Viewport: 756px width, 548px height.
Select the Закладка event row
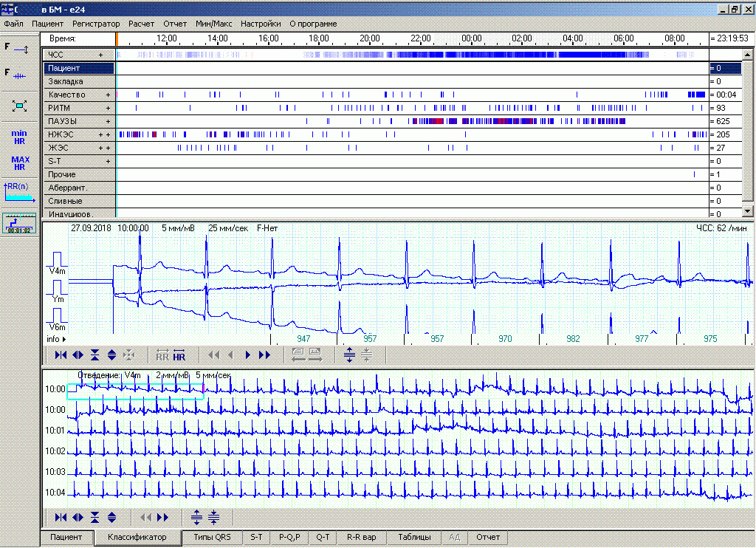pyautogui.click(x=79, y=81)
